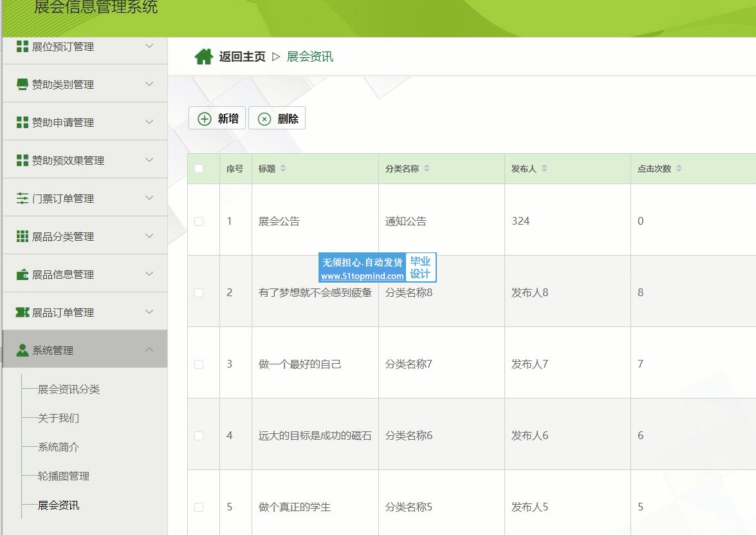
Task: Click the 新增 button
Action: pyautogui.click(x=217, y=118)
